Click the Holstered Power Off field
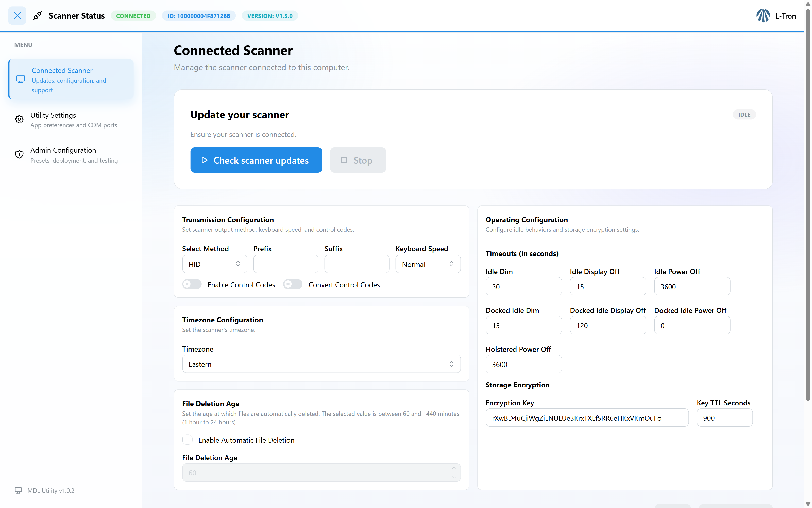Image resolution: width=812 pixels, height=508 pixels. 523,364
